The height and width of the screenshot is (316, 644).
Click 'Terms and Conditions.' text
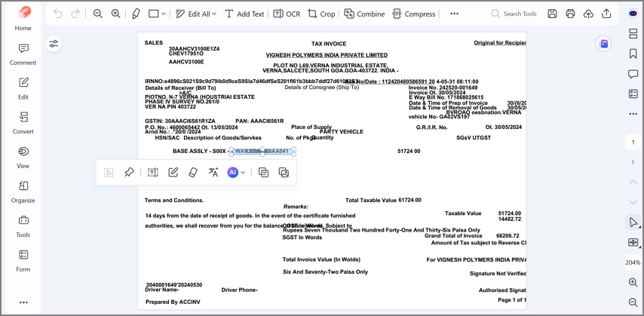pyautogui.click(x=174, y=201)
